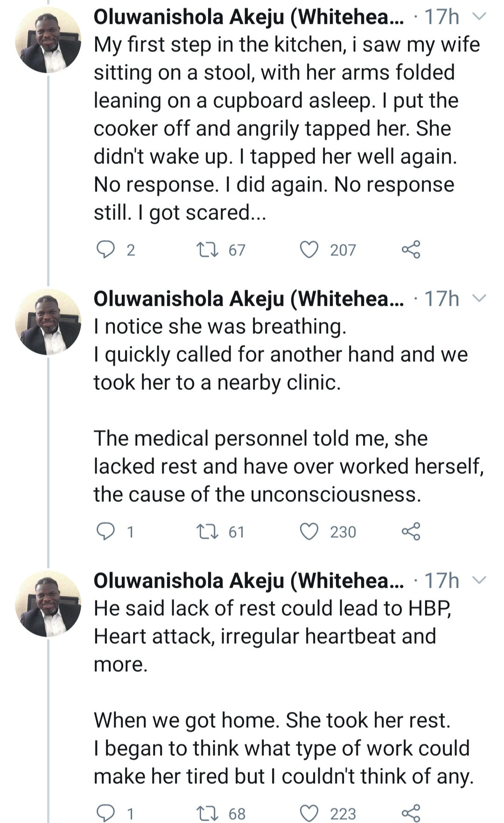
Task: Reply to the 'lack of rest' tweet
Action: (105, 813)
